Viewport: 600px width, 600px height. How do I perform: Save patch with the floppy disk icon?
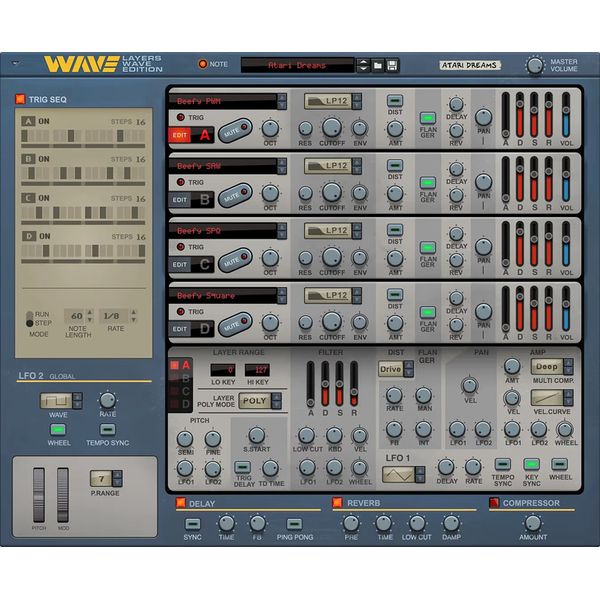392,65
